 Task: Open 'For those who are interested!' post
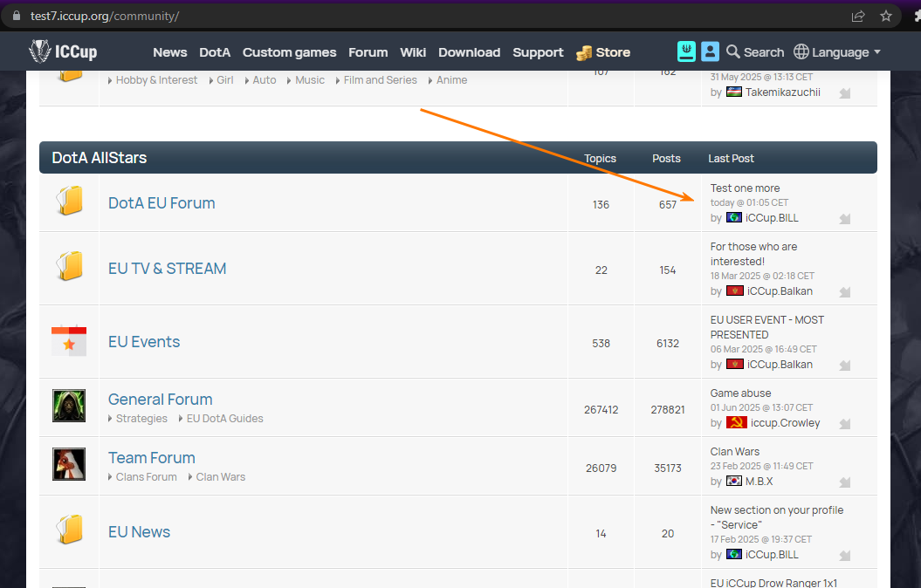753,254
